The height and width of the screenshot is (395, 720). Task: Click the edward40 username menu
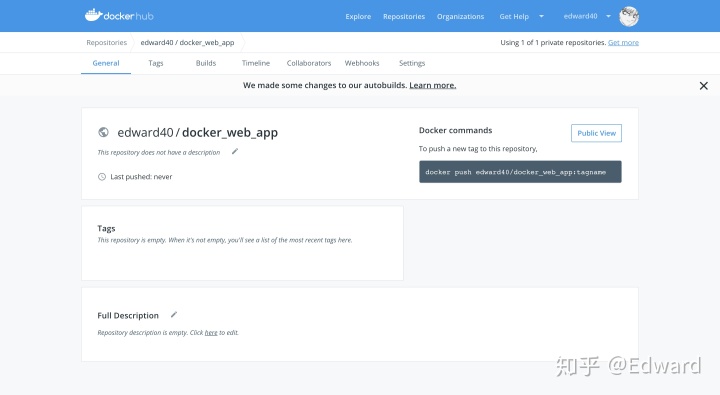(x=580, y=16)
